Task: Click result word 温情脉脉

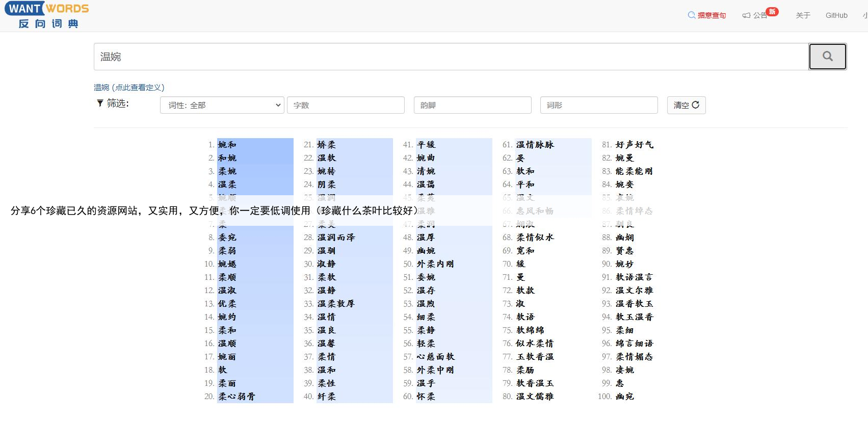Action: click(535, 145)
